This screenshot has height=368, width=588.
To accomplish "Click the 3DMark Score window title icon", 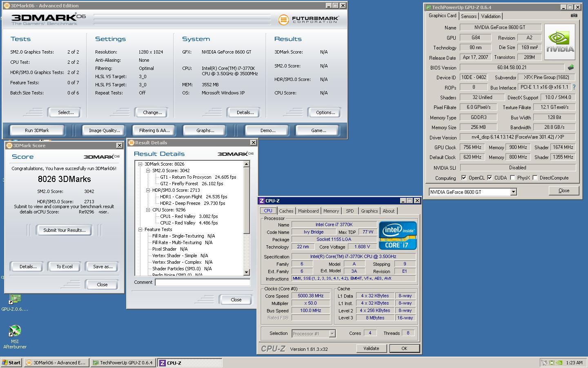I will pos(9,146).
